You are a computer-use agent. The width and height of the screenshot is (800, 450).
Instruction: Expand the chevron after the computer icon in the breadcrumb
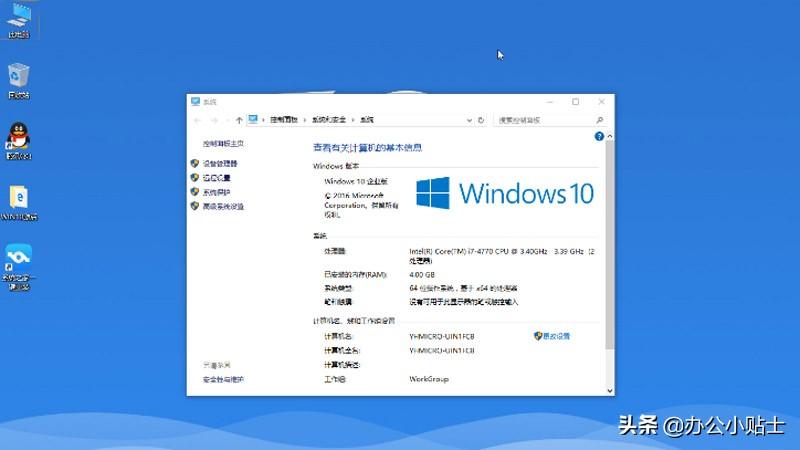[x=263, y=120]
